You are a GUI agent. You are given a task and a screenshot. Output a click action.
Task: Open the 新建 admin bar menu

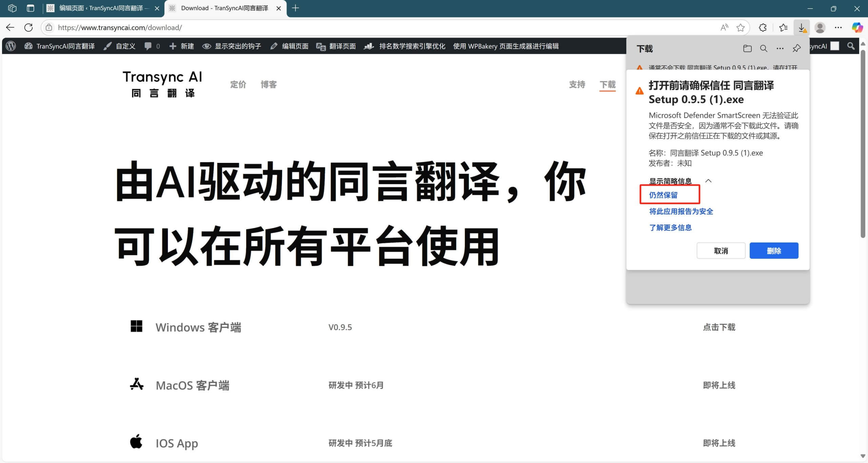181,46
